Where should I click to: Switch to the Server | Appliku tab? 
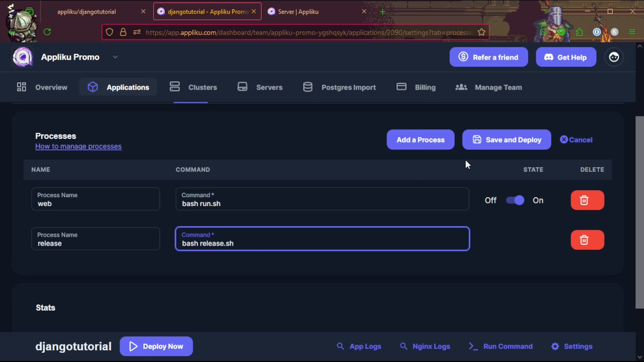coord(298,11)
